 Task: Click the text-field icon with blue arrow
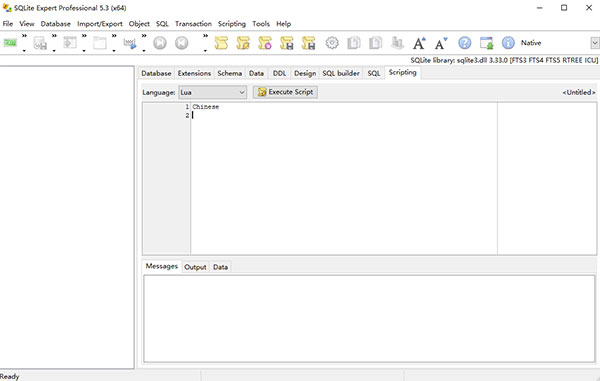point(129,43)
